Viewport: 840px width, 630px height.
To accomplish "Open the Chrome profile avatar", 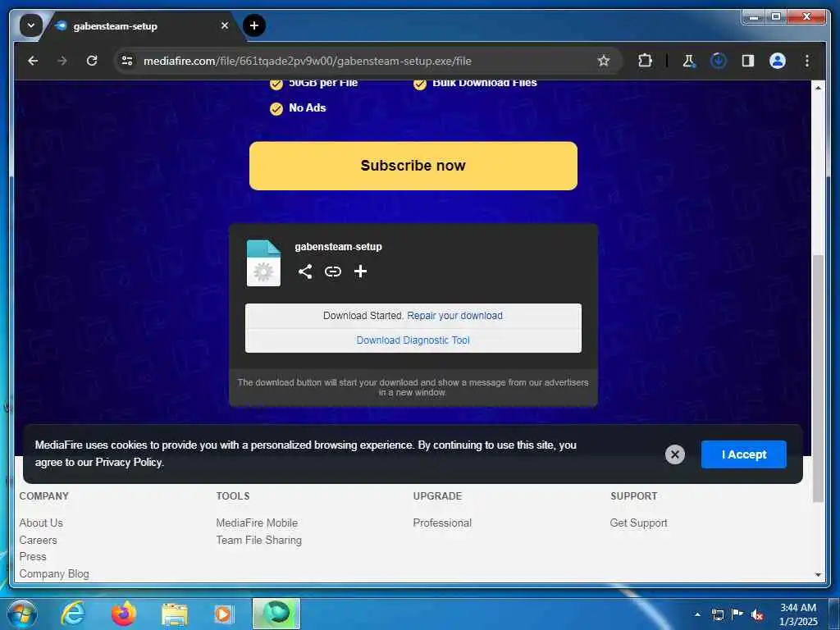I will pos(778,61).
